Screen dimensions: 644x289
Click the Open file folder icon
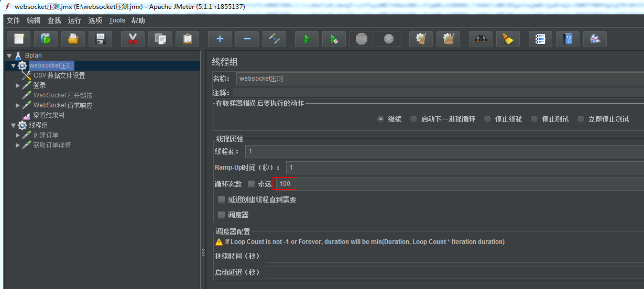point(73,39)
